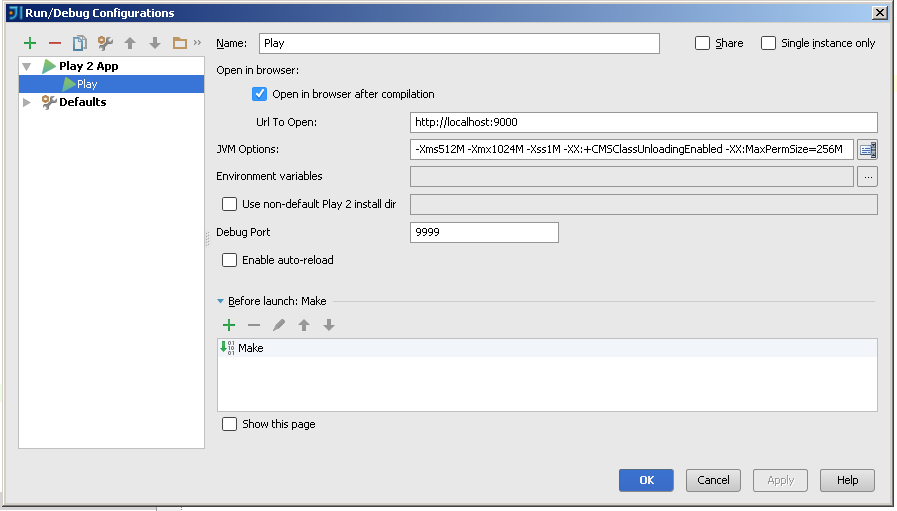Screen dimensions: 897x511
Task: Move the configuration down in the left panel
Action: pos(154,43)
